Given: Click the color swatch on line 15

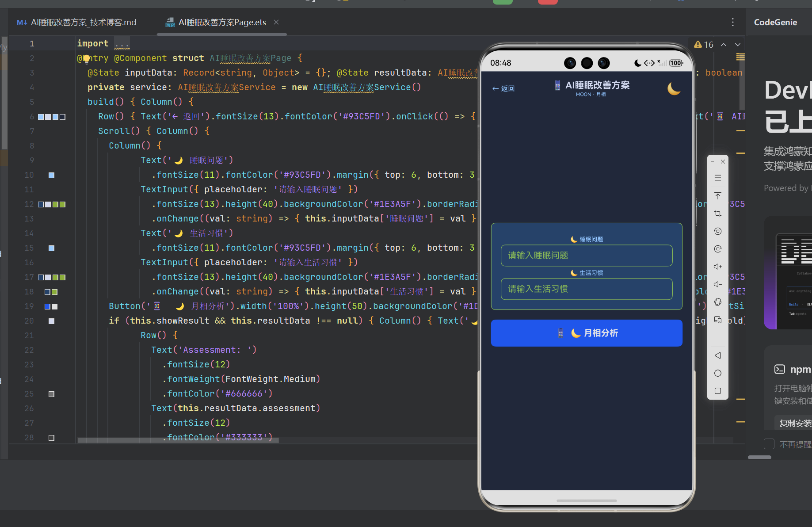Looking at the screenshot, I should click(51, 248).
